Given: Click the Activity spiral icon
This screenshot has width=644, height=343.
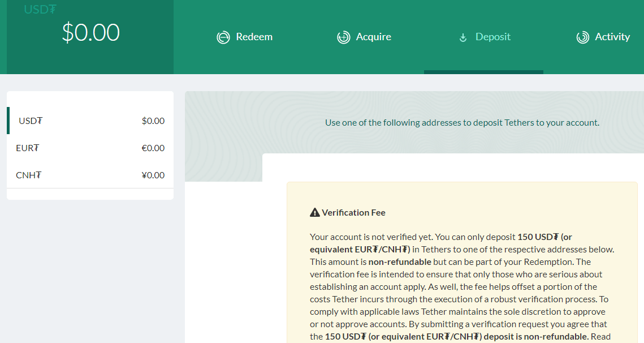Looking at the screenshot, I should click(x=582, y=37).
